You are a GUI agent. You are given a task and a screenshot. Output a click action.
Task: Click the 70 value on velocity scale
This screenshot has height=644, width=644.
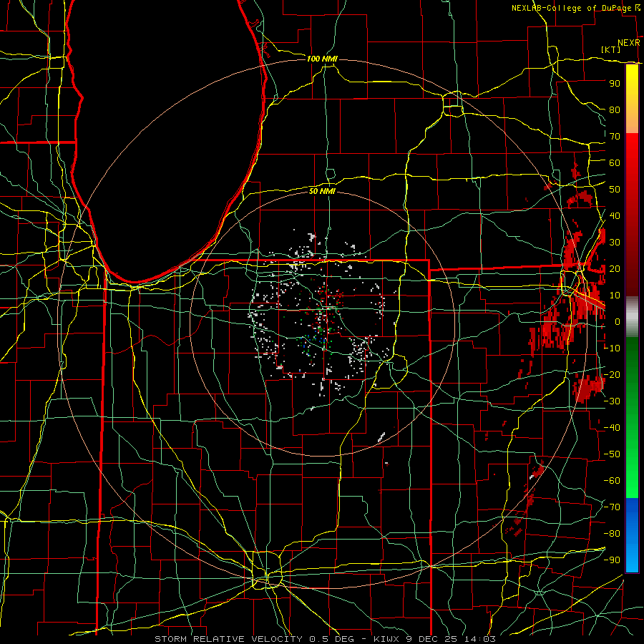[615, 137]
